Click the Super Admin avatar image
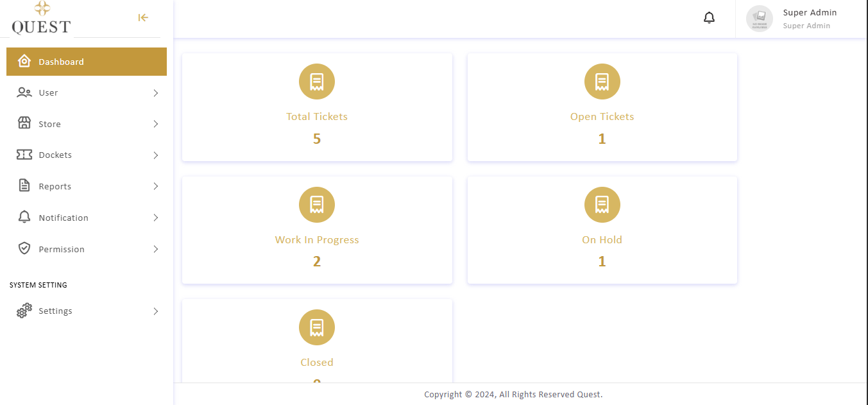 click(760, 19)
